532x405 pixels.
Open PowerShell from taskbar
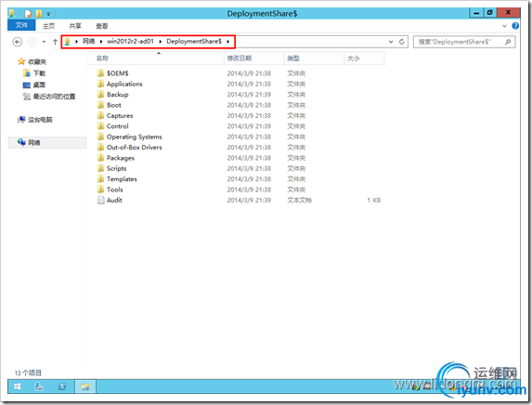62,386
